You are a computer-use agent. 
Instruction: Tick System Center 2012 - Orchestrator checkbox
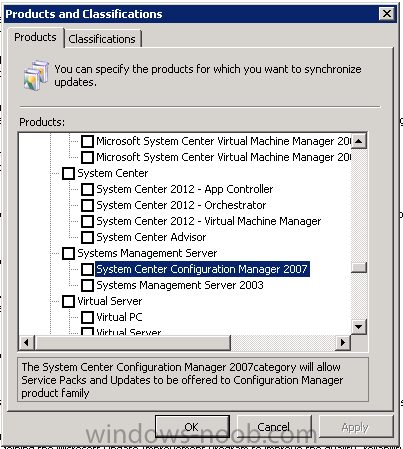click(x=87, y=205)
